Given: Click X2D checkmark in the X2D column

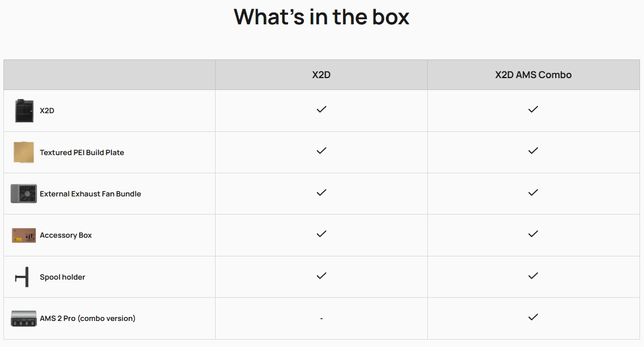Looking at the screenshot, I should [x=321, y=109].
